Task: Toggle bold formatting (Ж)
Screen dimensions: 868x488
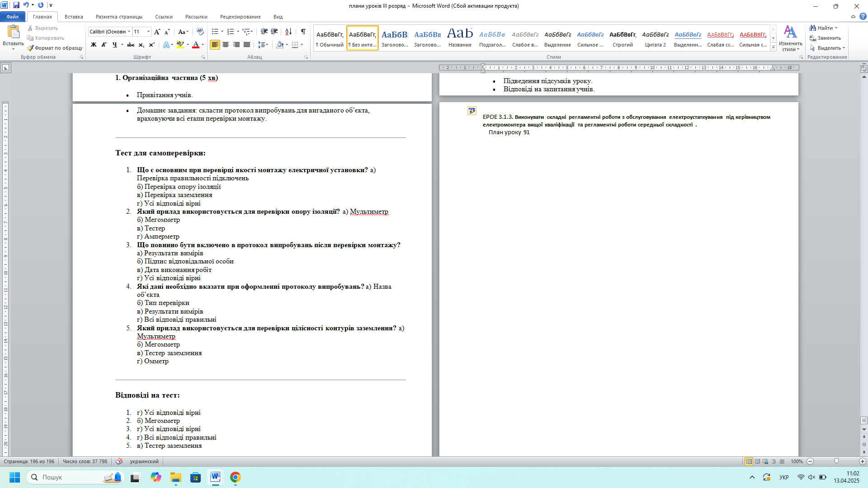Action: pos(94,45)
